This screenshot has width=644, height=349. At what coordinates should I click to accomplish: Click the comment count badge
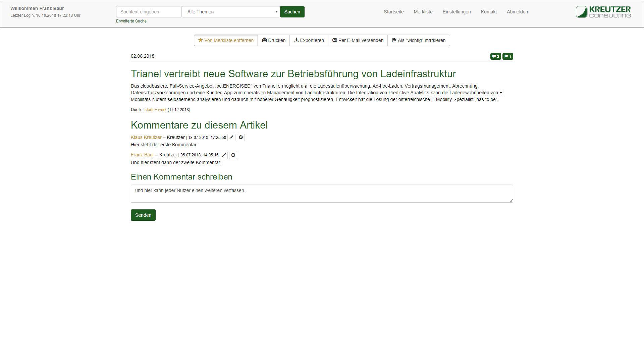pos(495,56)
